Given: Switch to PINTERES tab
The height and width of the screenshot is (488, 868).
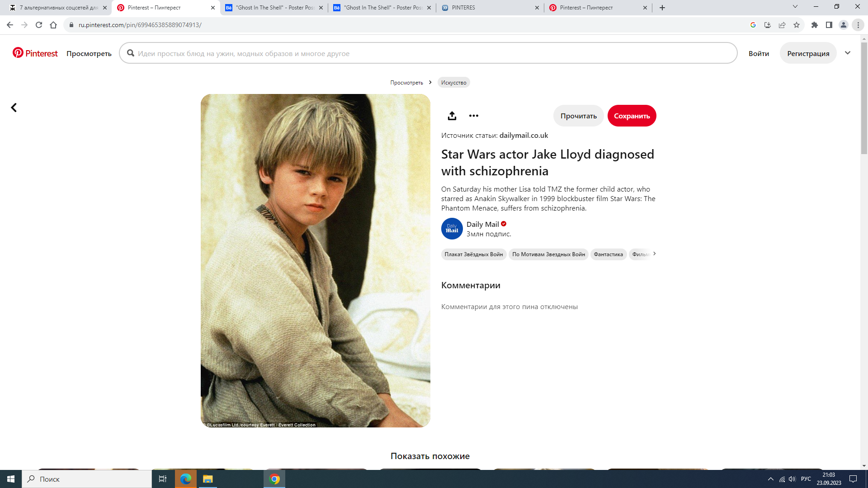Looking at the screenshot, I should (491, 8).
